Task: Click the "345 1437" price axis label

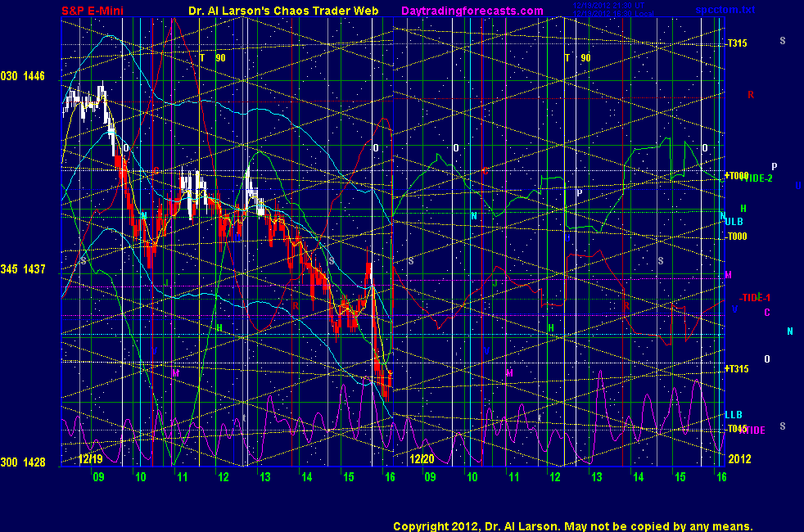Action: (x=23, y=269)
